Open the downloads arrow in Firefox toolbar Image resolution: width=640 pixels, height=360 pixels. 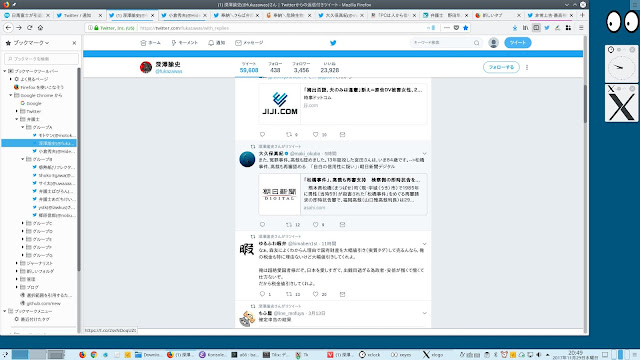515,28
